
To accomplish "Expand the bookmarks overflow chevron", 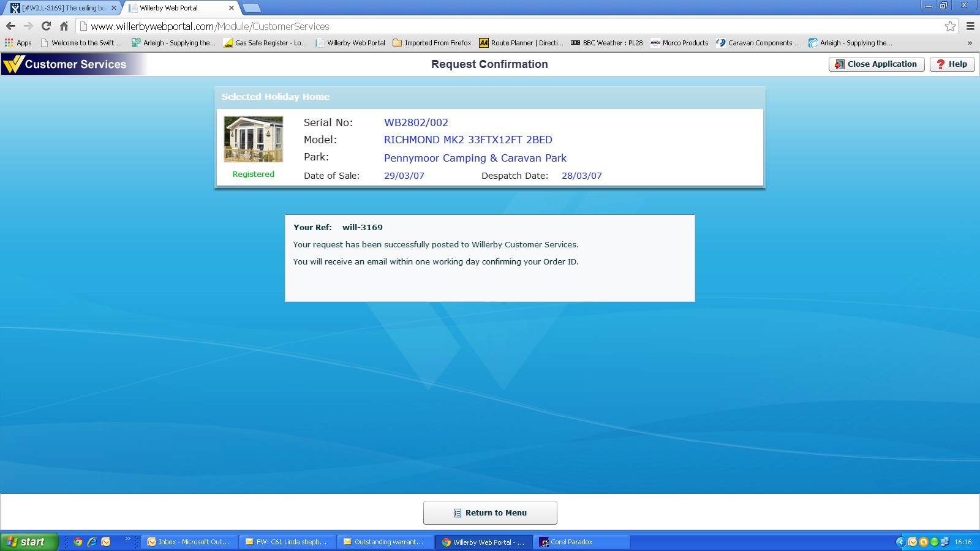I will pyautogui.click(x=970, y=43).
